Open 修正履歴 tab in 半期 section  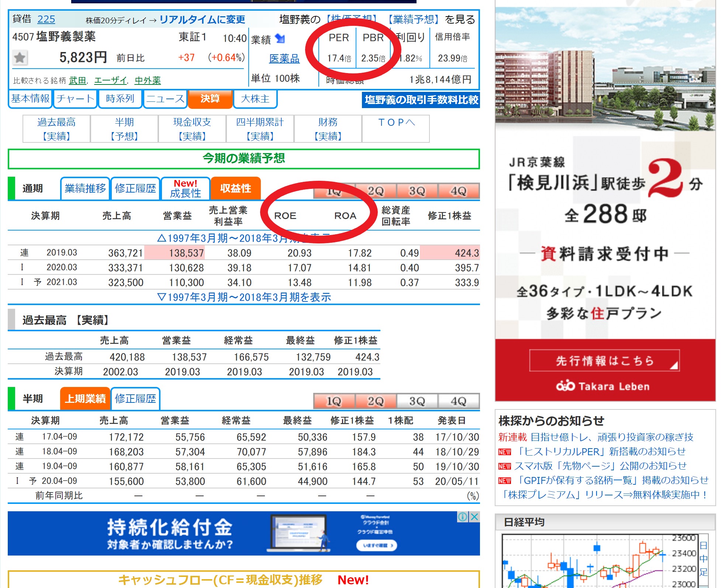pyautogui.click(x=135, y=399)
